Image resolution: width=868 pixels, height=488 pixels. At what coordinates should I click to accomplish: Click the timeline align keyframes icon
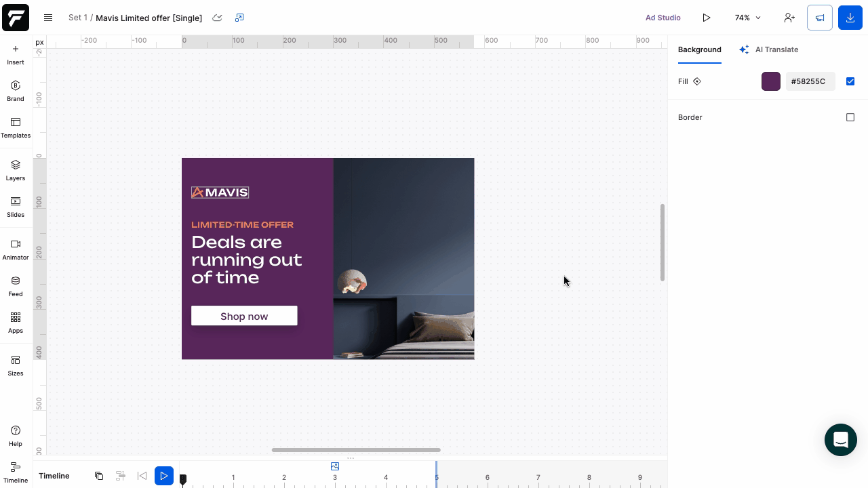click(121, 476)
